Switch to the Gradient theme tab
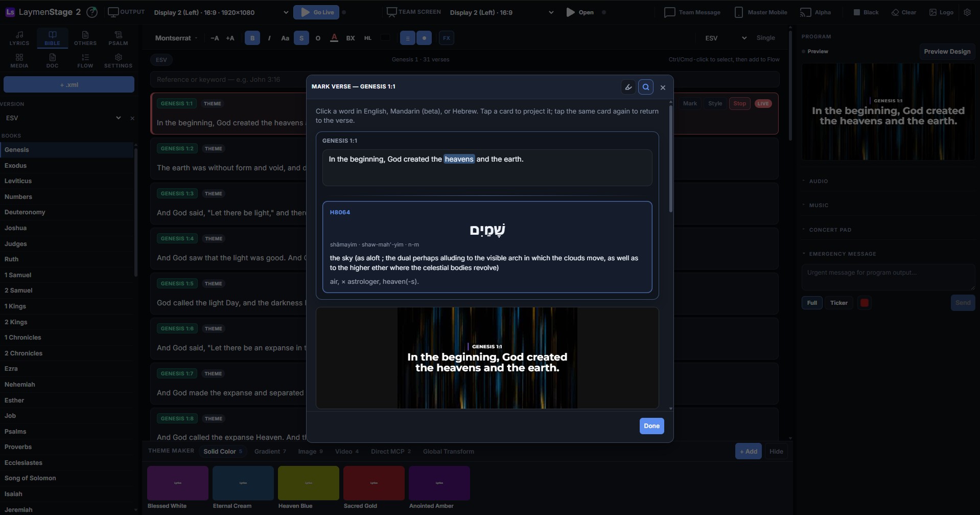Screen dimensions: 980x515 pyautogui.click(x=270, y=452)
